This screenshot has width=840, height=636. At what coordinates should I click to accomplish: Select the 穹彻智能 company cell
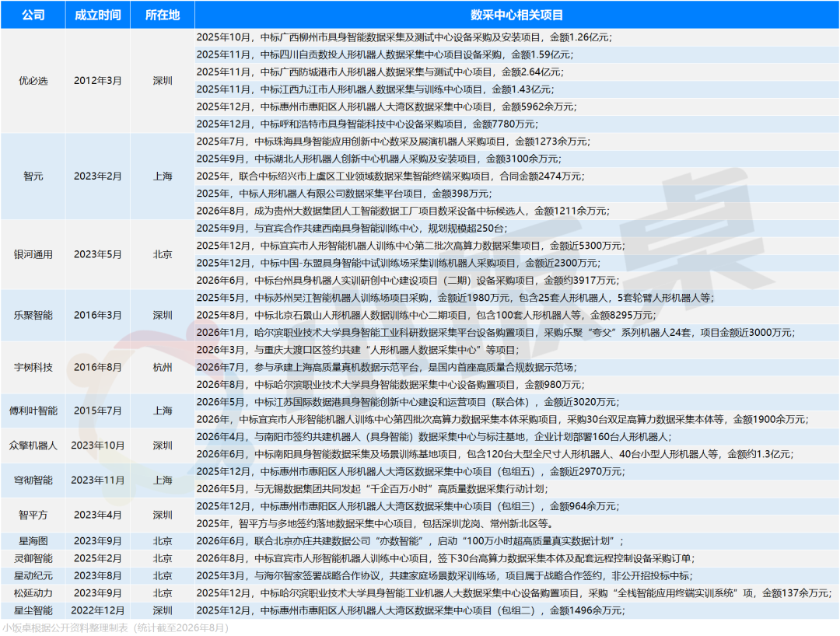[33, 480]
